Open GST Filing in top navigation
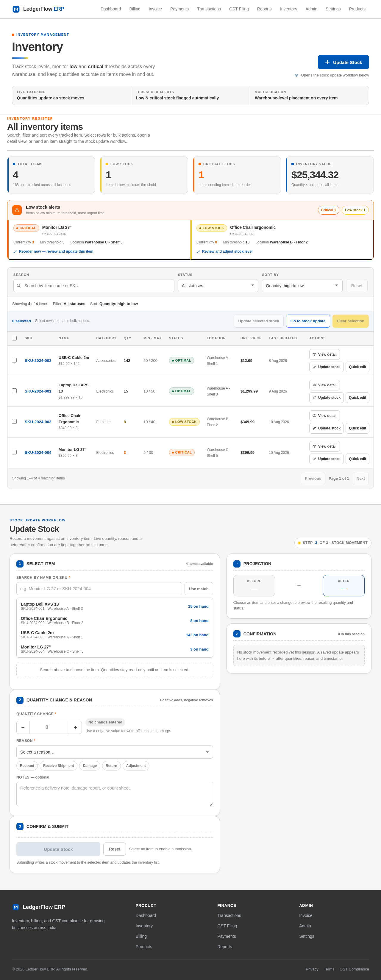The height and width of the screenshot is (980, 381). coord(239,9)
